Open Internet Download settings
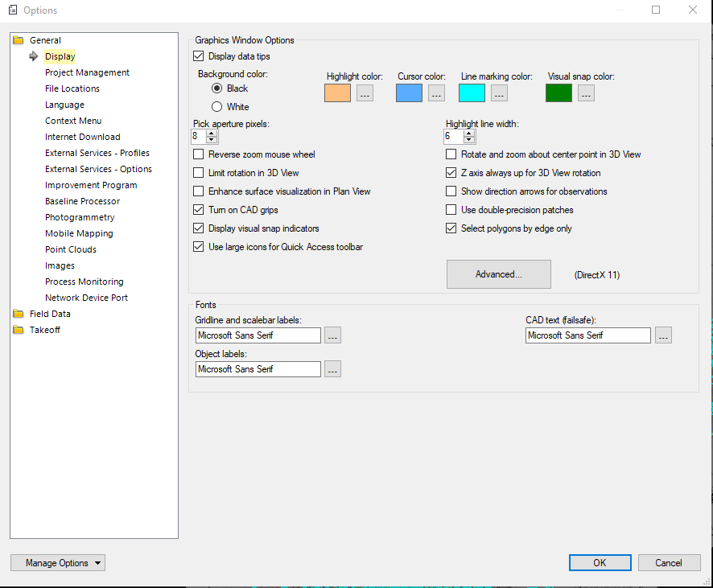This screenshot has height=588, width=713. click(82, 137)
